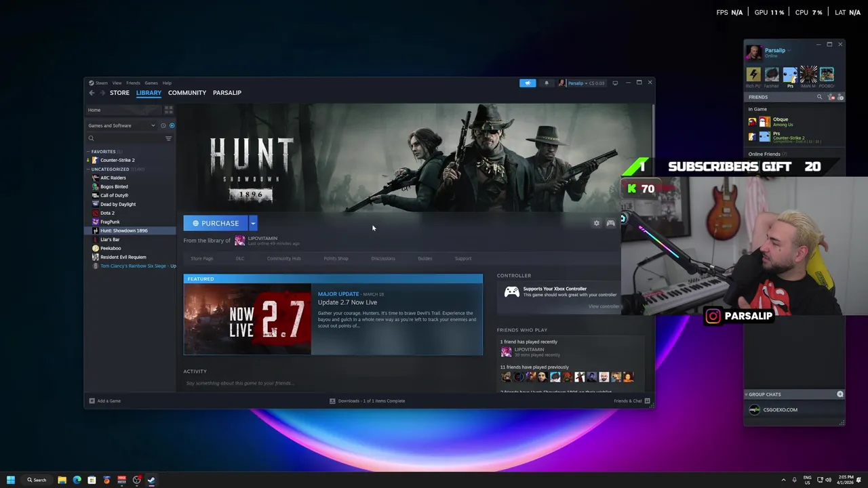This screenshot has width=868, height=488.
Task: Open game settings gear for Hunt: Showdown
Action: [597, 223]
